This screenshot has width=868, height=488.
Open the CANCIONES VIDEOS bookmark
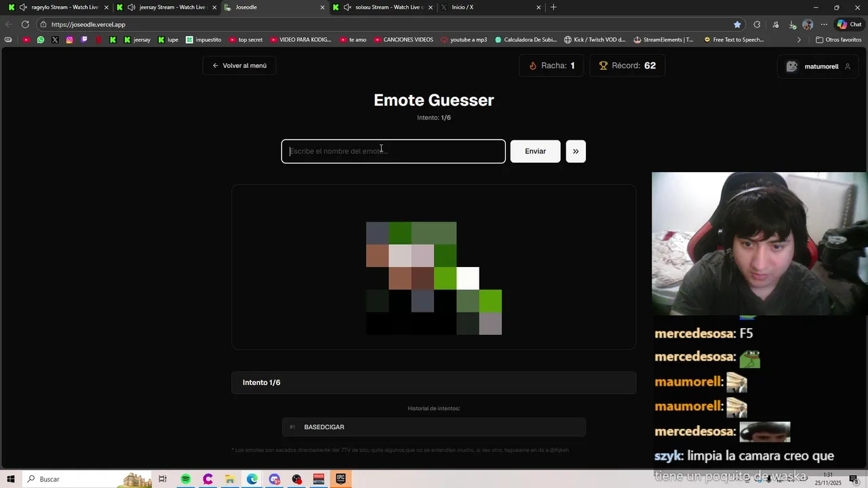tap(403, 40)
